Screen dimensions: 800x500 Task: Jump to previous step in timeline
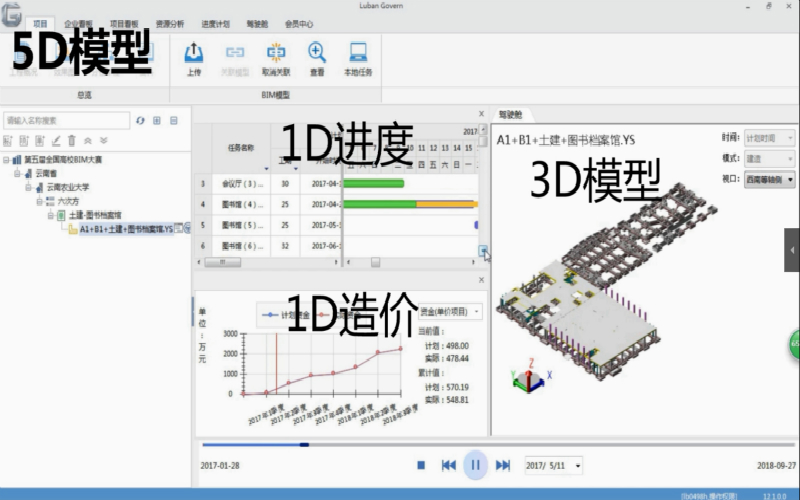tap(448, 465)
